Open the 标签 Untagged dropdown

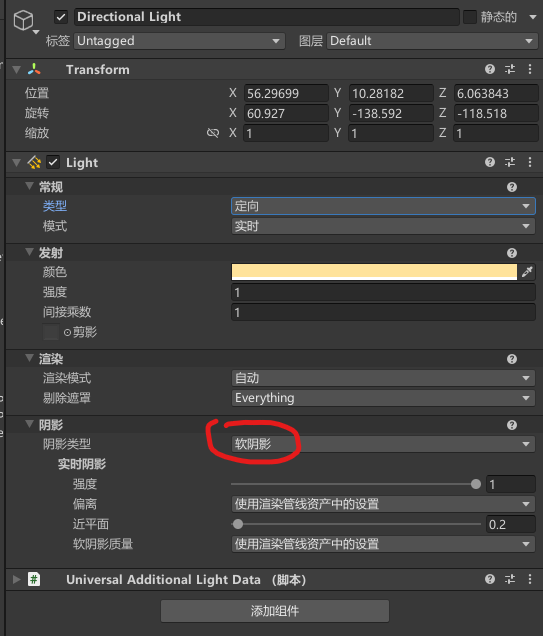pos(179,41)
